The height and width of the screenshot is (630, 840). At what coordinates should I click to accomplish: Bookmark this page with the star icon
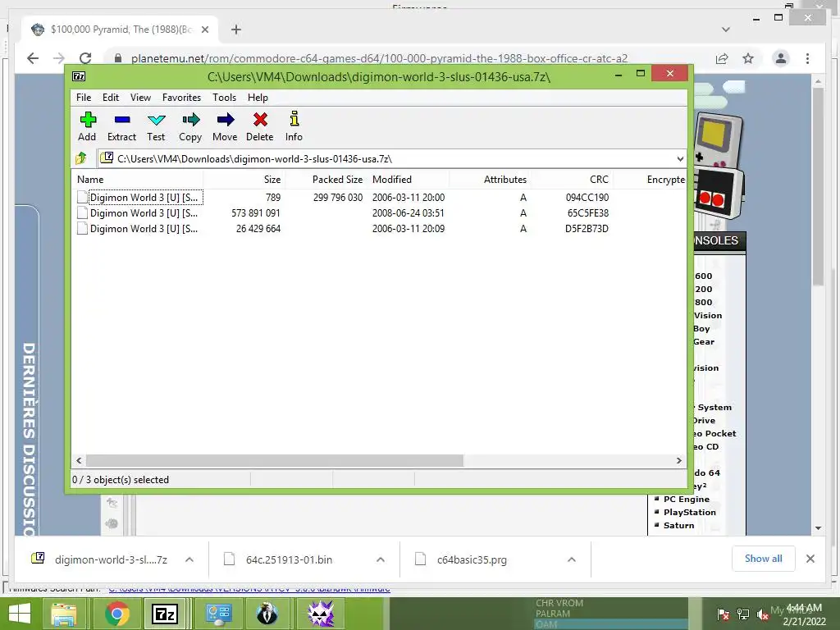[748, 58]
